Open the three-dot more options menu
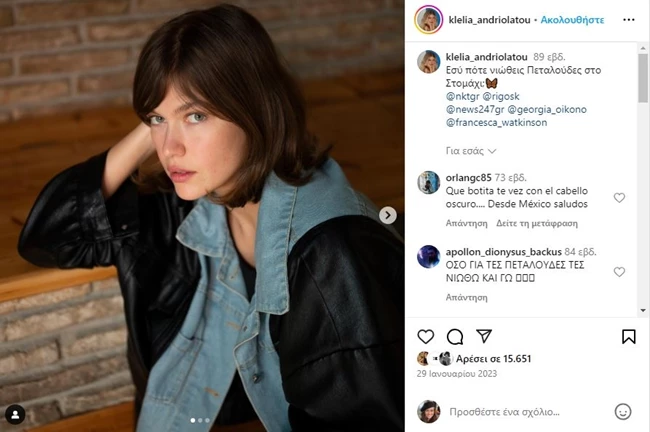 pos(628,19)
